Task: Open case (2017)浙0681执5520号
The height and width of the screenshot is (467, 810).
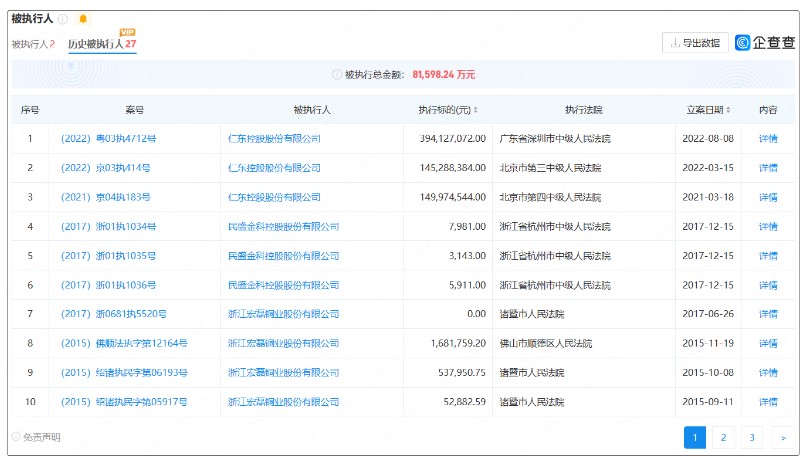Action: click(x=114, y=314)
